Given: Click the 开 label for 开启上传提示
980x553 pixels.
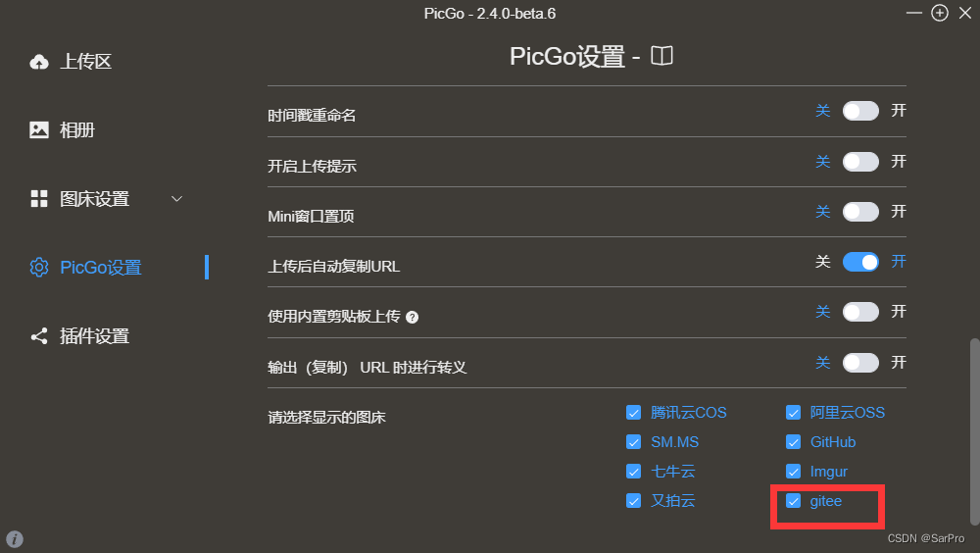Looking at the screenshot, I should (x=899, y=162).
